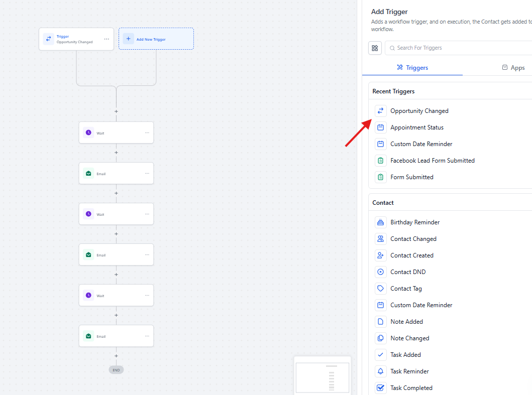Screen dimensions: 532x395
Task: Open three-dot menu on first Wait step
Action: coord(147,133)
